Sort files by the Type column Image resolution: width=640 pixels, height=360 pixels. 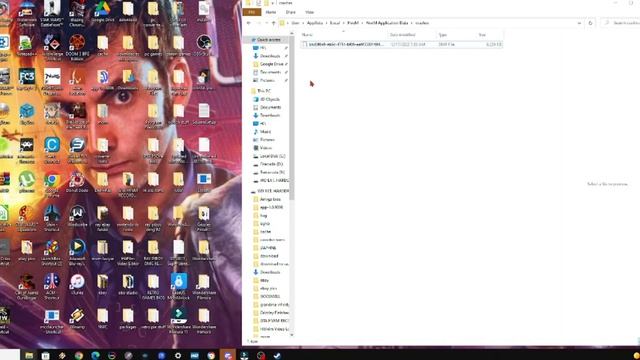(x=456, y=35)
